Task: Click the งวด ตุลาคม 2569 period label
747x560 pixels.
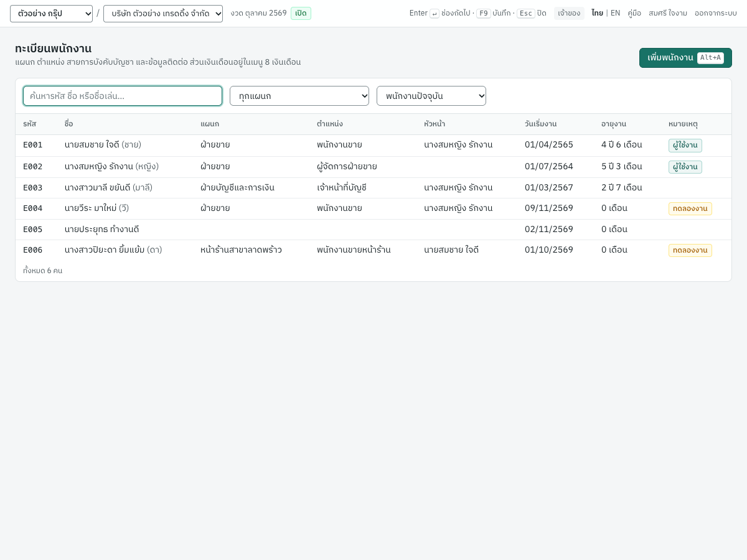Action: click(258, 13)
